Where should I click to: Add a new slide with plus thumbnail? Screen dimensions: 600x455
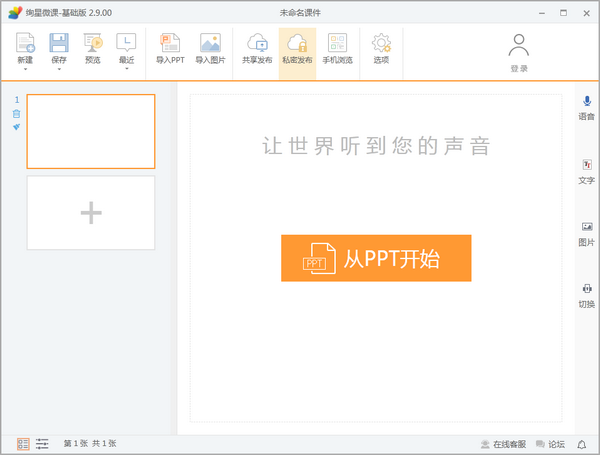click(x=91, y=212)
